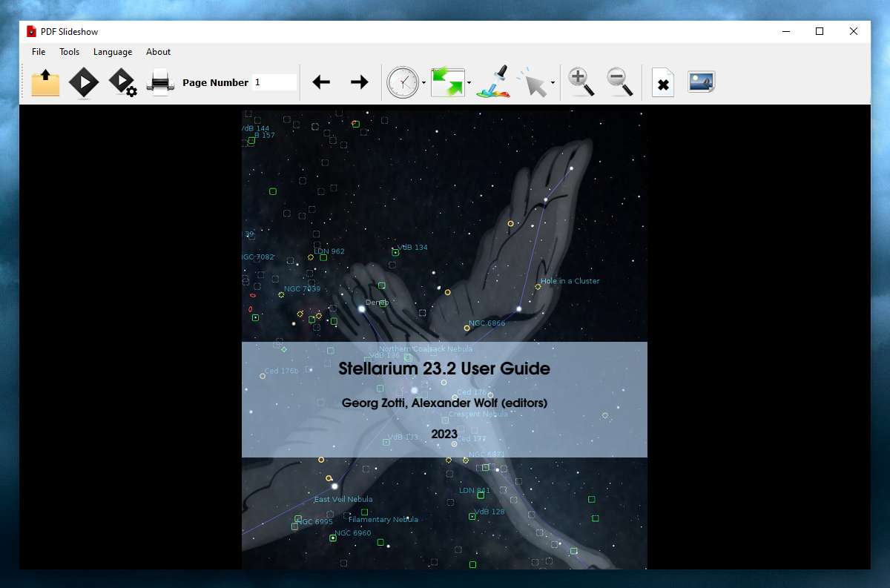This screenshot has height=588, width=890.
Task: Start the slideshow with the play icon
Action: coord(84,82)
